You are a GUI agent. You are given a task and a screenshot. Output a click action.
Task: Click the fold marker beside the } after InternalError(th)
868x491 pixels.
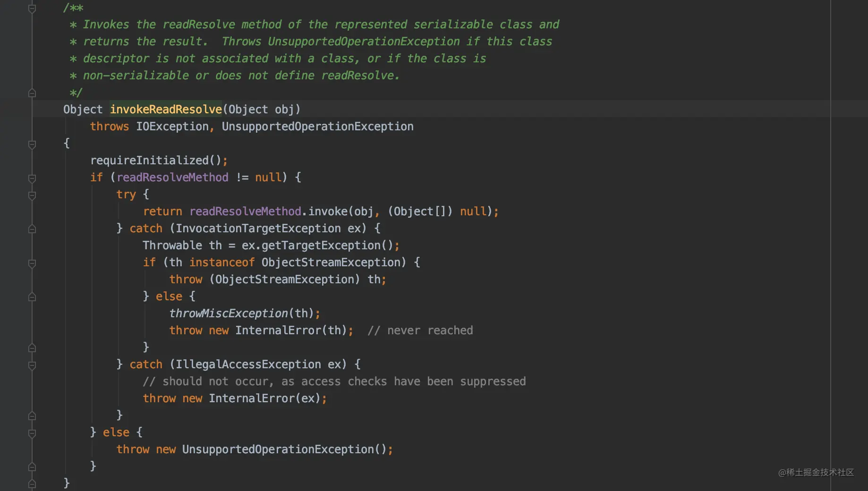[x=32, y=348]
